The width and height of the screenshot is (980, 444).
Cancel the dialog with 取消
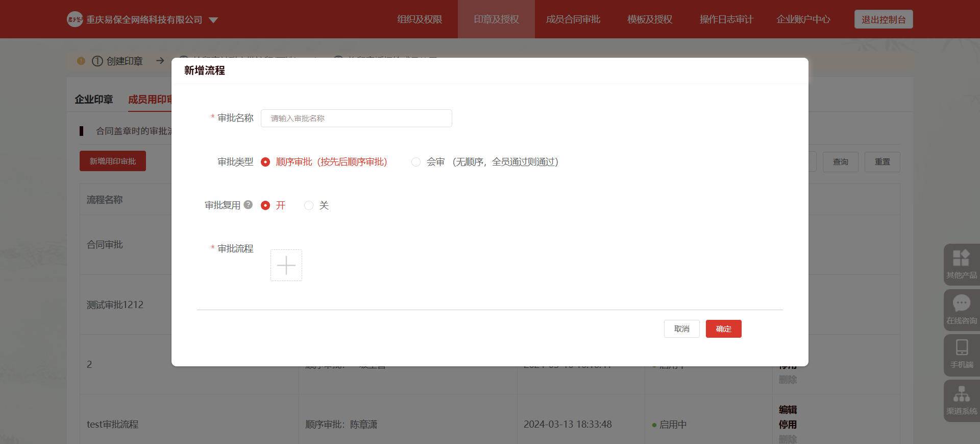tap(681, 329)
